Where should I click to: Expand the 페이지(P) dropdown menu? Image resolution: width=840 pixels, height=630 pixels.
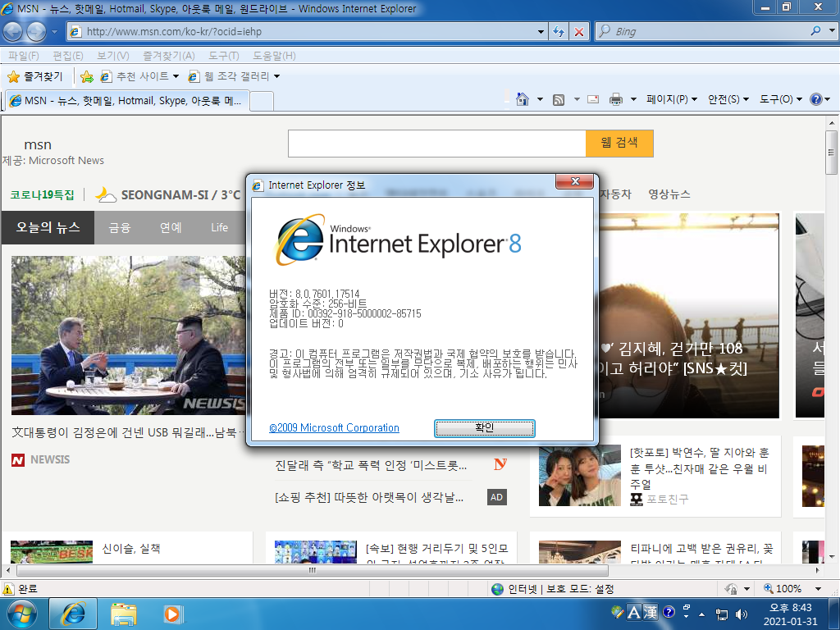(672, 99)
